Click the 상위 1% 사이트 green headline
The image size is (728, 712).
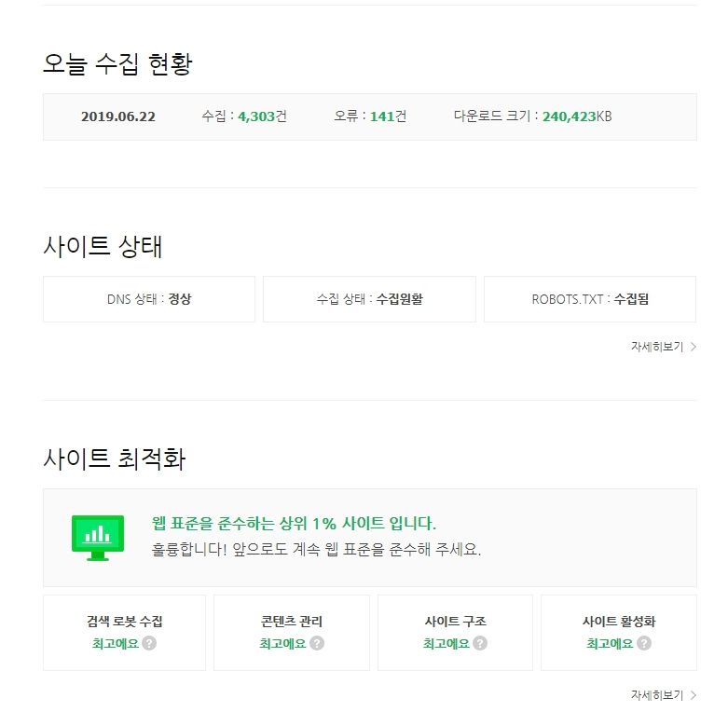click(294, 523)
